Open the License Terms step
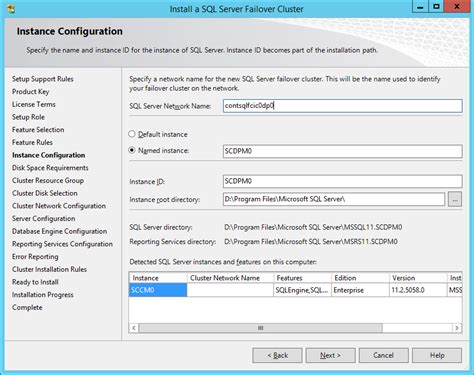Viewport: 474px width, 375px height. [x=34, y=104]
